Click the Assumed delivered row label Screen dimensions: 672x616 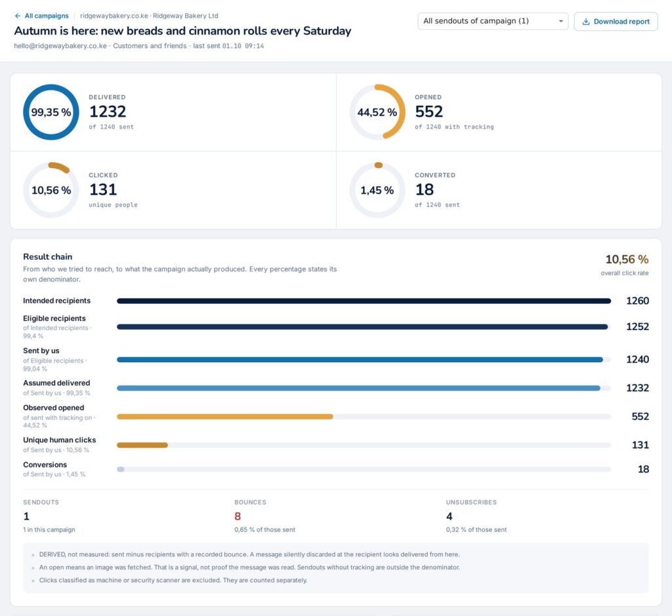click(56, 383)
